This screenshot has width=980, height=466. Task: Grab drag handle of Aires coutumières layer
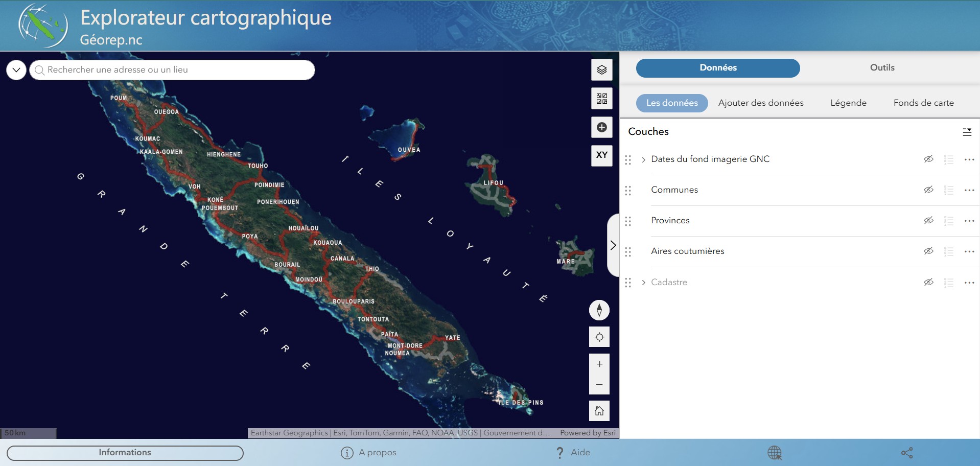click(628, 252)
